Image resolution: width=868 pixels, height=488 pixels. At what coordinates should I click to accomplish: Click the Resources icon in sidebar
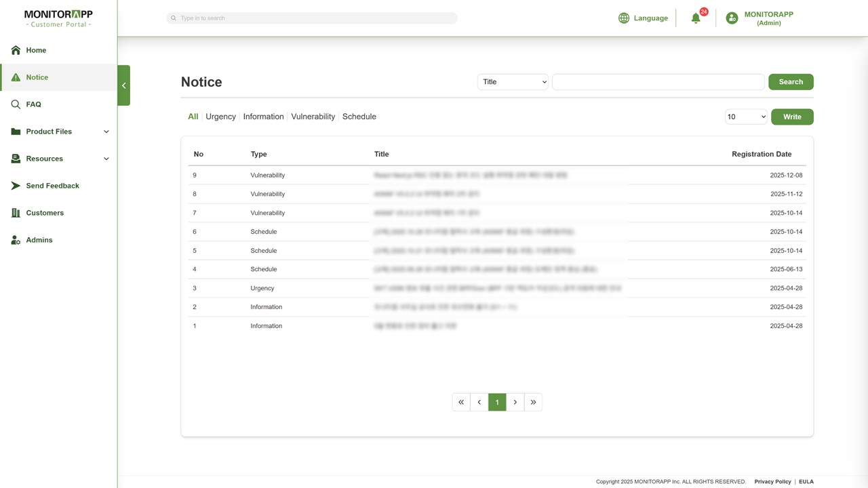point(16,159)
